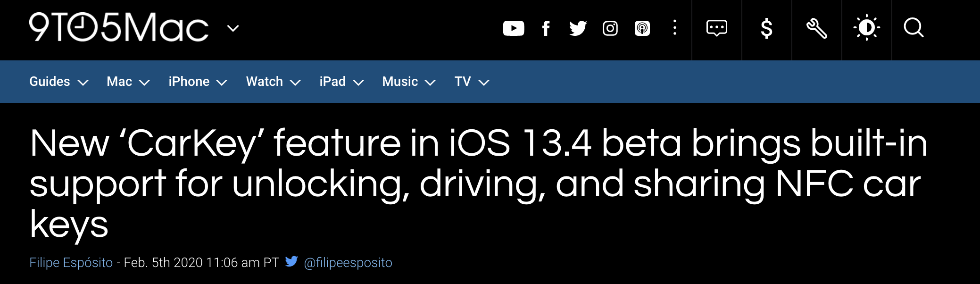
Task: Open the iPad menu
Action: [332, 82]
